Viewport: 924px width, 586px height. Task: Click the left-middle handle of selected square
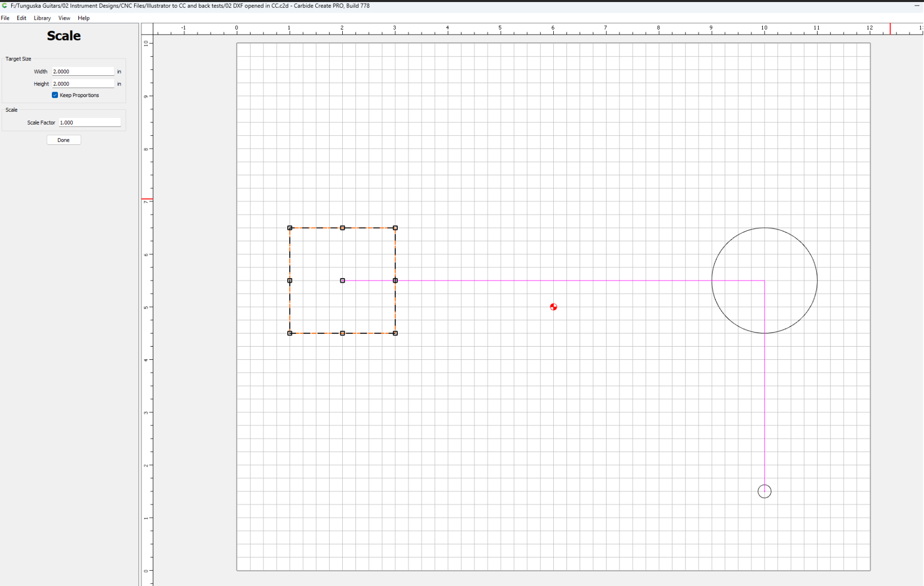tap(290, 281)
